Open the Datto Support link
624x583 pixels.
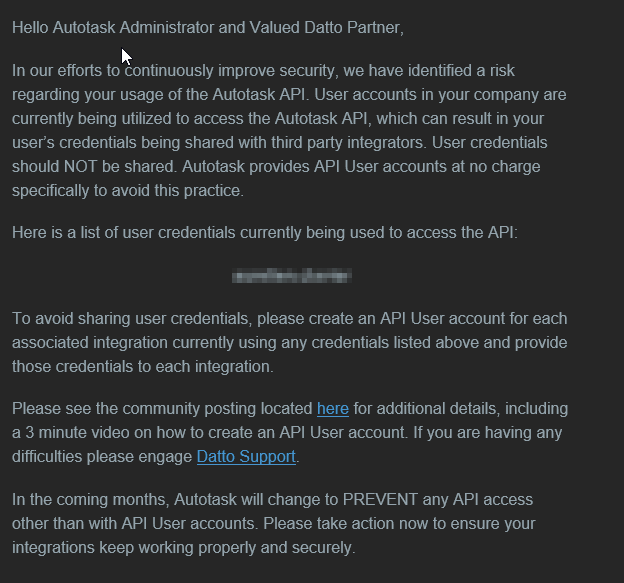click(x=246, y=456)
